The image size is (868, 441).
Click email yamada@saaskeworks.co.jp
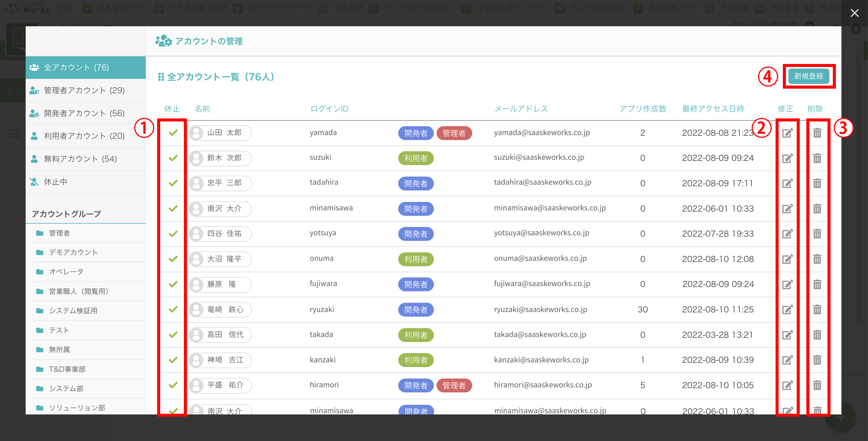click(x=542, y=133)
